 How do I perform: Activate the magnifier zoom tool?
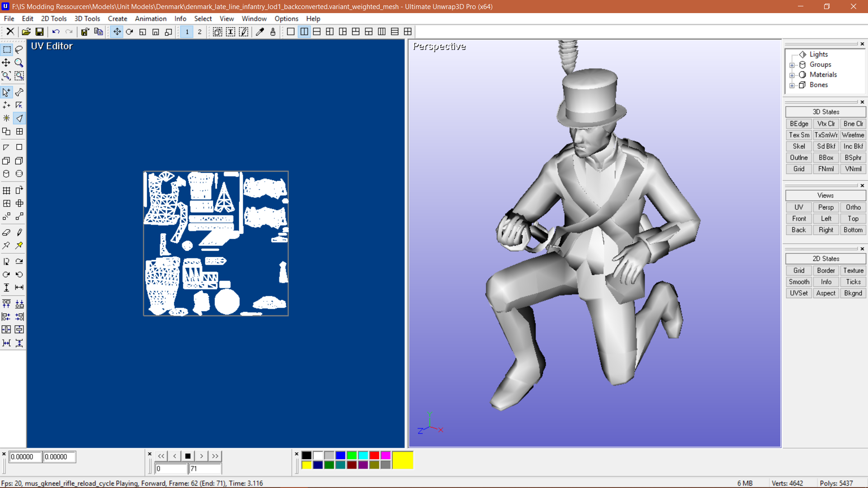[x=19, y=62]
